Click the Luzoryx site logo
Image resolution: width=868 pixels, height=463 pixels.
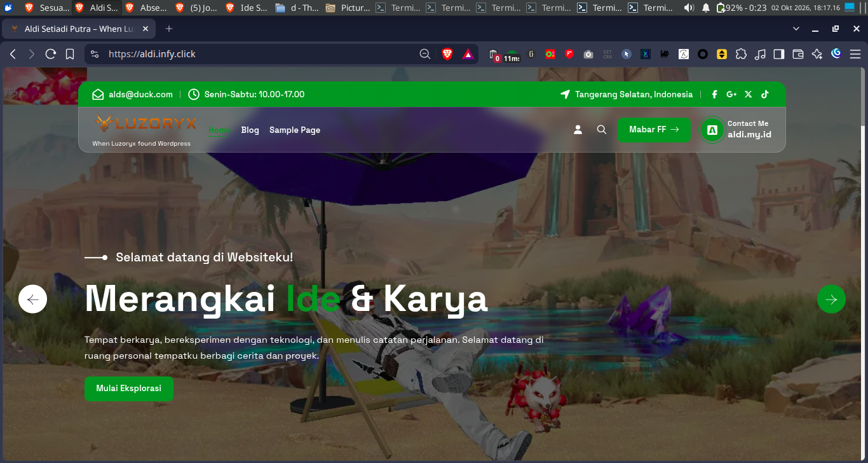coord(146,123)
